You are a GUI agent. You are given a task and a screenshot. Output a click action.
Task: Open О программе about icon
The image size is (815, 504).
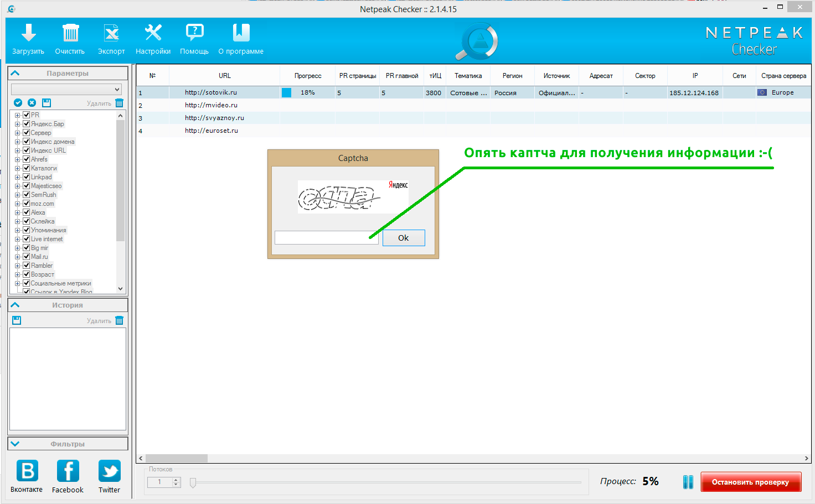coord(241,33)
